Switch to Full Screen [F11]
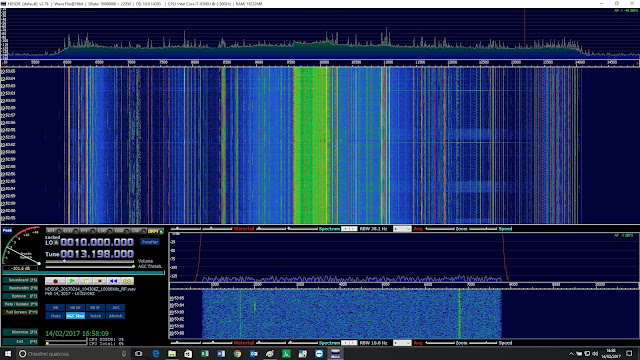This screenshot has height=360, width=640. (20, 312)
